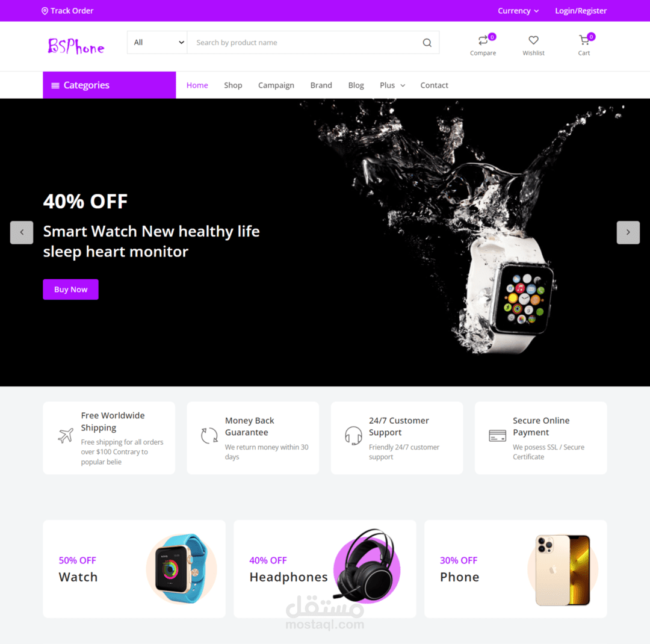Open the All categories search filter dropdown
650x644 pixels.
pos(157,42)
